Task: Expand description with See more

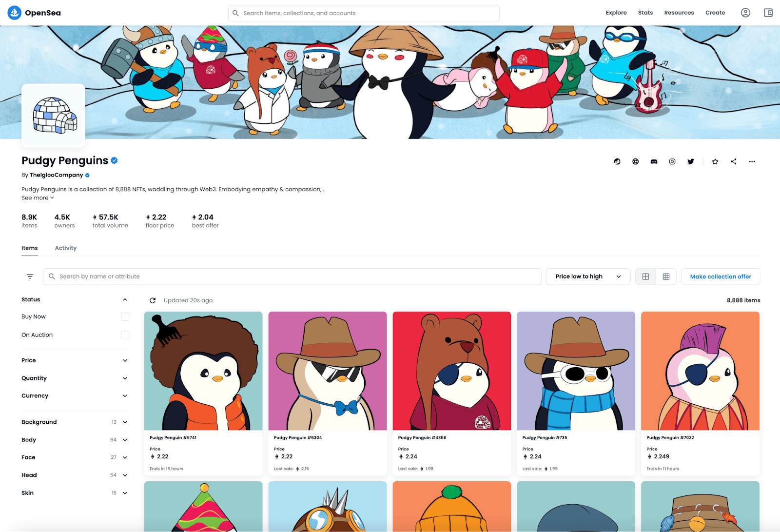Action: point(38,198)
